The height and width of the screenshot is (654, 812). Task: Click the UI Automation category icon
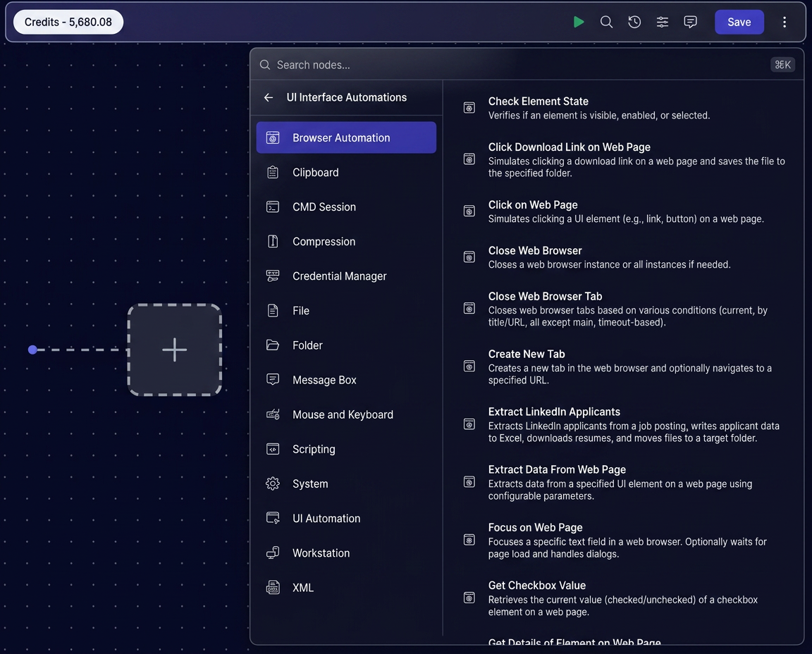pos(273,518)
